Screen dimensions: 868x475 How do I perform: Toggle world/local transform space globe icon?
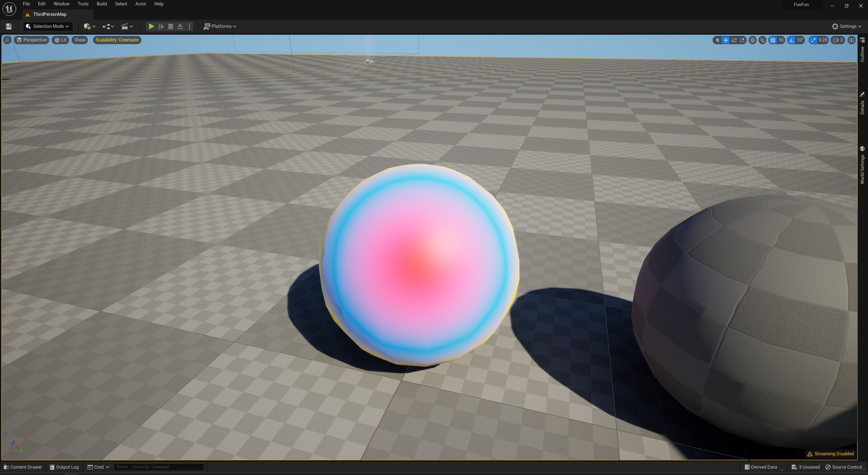point(752,40)
